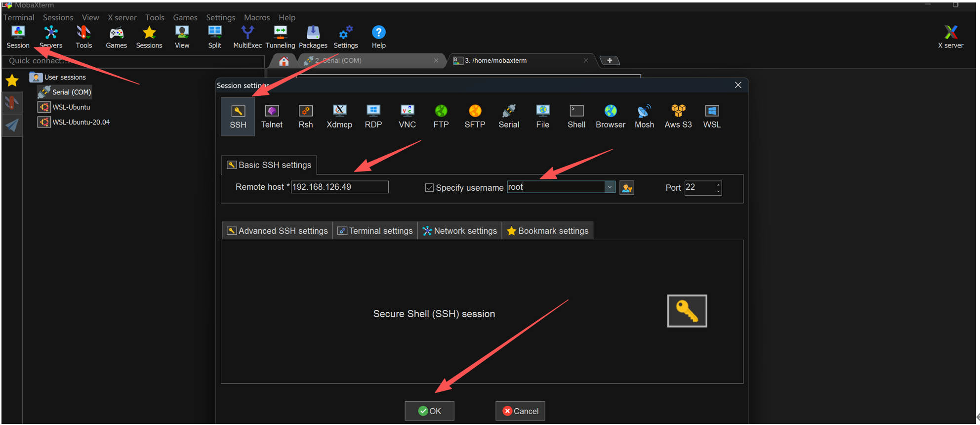This screenshot has width=980, height=425.
Task: Click the X server icon
Action: point(951,37)
